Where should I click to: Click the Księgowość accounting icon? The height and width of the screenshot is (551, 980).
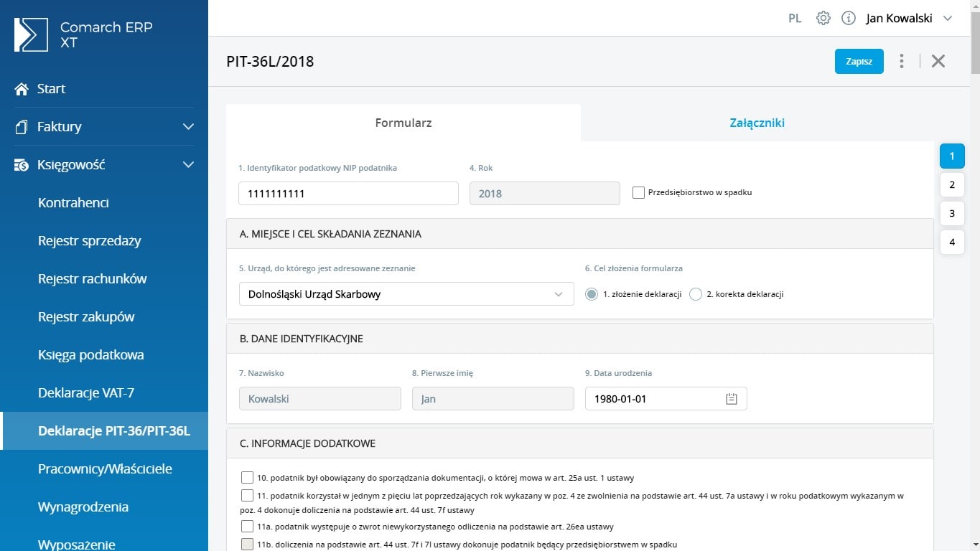click(x=22, y=165)
